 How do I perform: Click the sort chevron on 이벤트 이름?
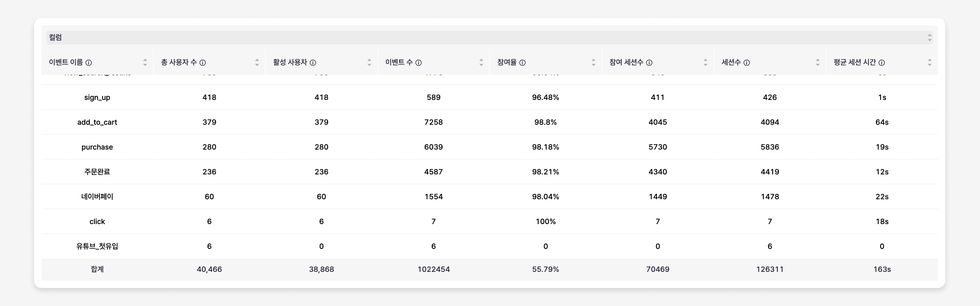pyautogui.click(x=145, y=62)
